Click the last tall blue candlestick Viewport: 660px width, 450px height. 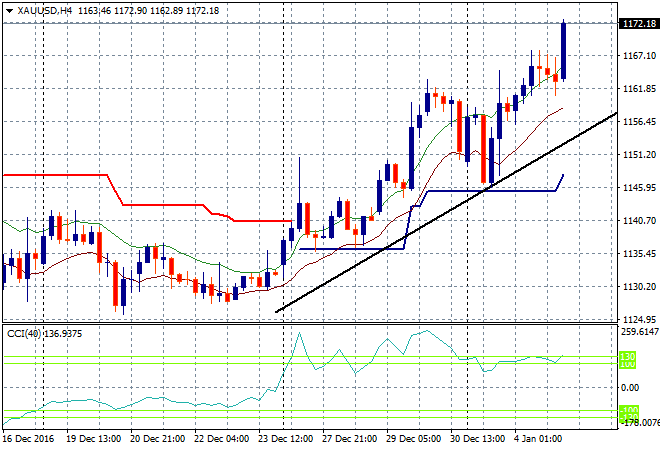563,51
